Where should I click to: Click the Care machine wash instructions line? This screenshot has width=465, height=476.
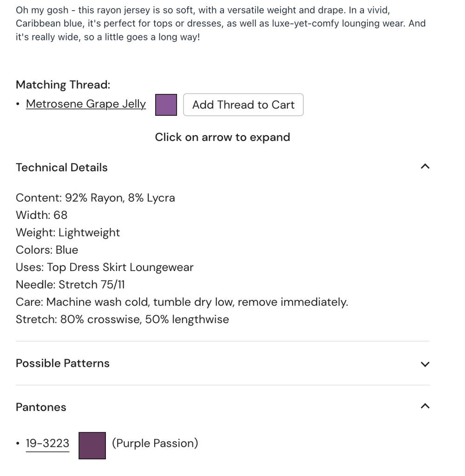click(182, 302)
